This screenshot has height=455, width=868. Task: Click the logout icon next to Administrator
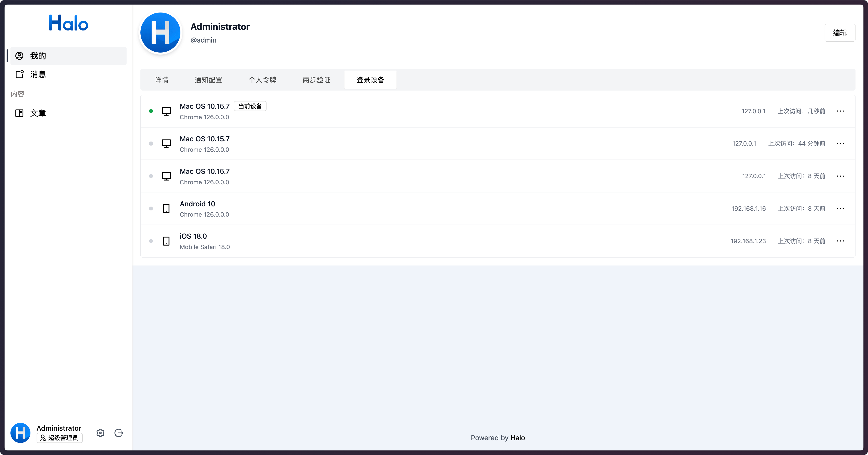pos(119,433)
